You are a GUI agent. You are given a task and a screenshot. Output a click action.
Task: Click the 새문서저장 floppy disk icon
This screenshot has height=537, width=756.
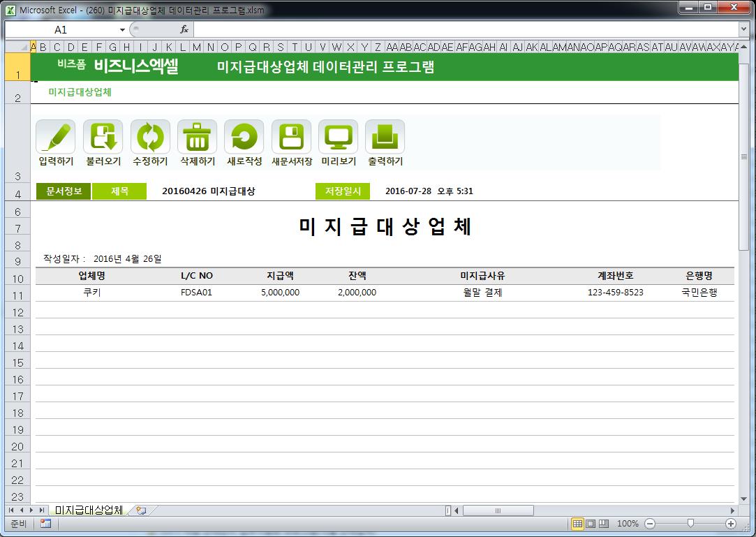(291, 137)
